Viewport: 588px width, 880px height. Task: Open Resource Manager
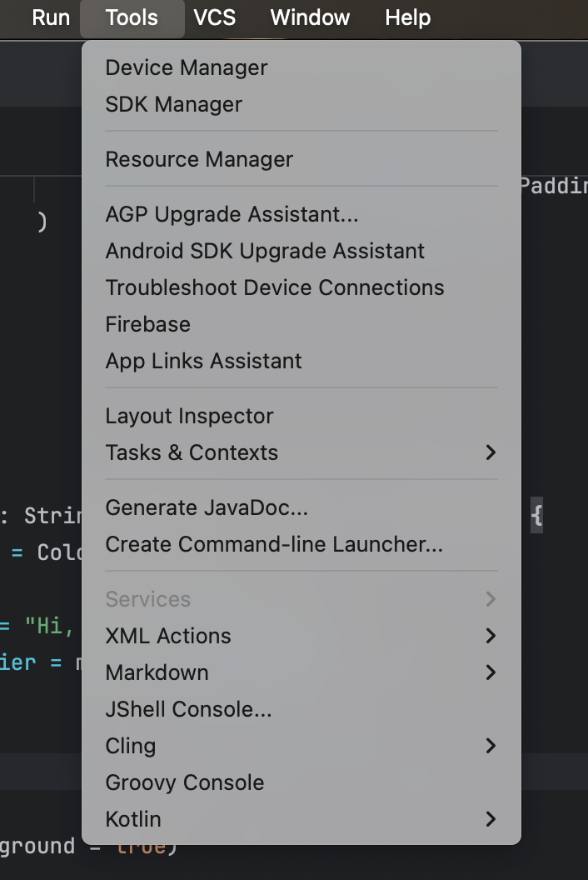tap(301, 159)
